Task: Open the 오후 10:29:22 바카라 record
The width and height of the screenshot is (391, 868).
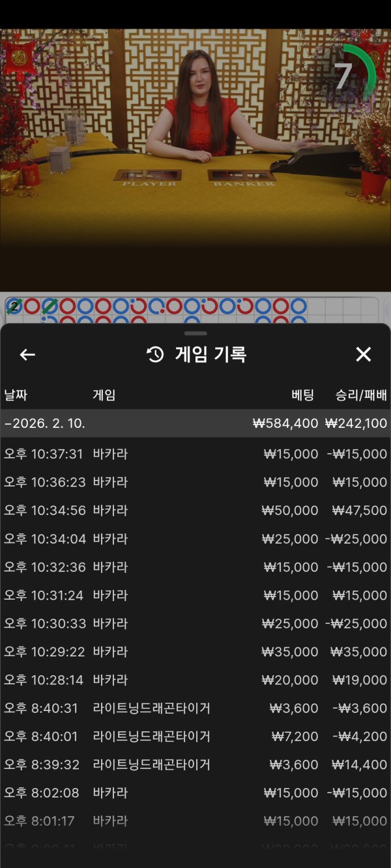Action: pos(195,652)
